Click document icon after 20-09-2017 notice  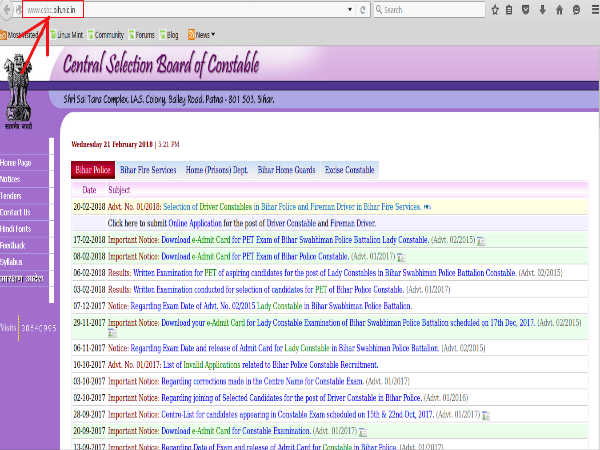363,432
